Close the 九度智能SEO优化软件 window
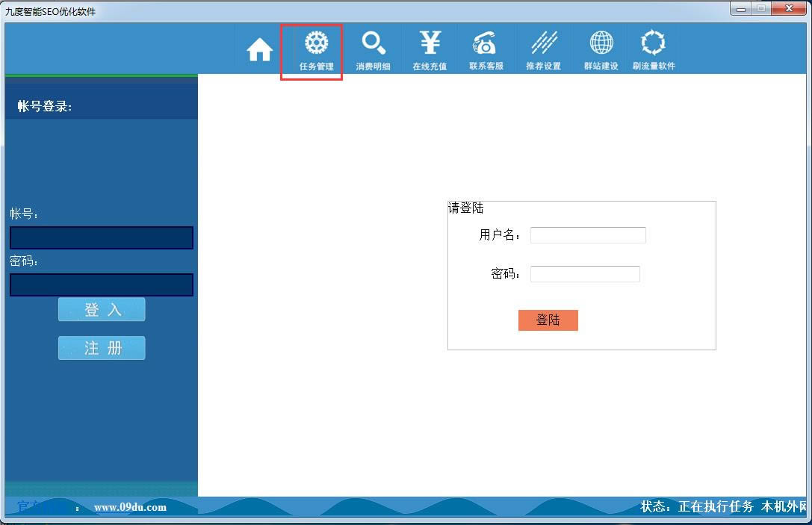812x525 pixels. 789,9
